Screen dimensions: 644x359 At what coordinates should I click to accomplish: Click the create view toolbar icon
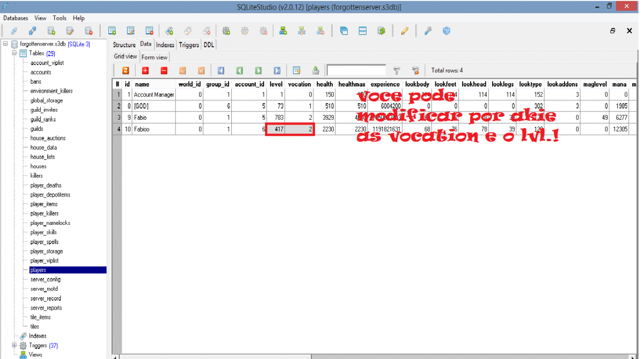click(x=283, y=31)
